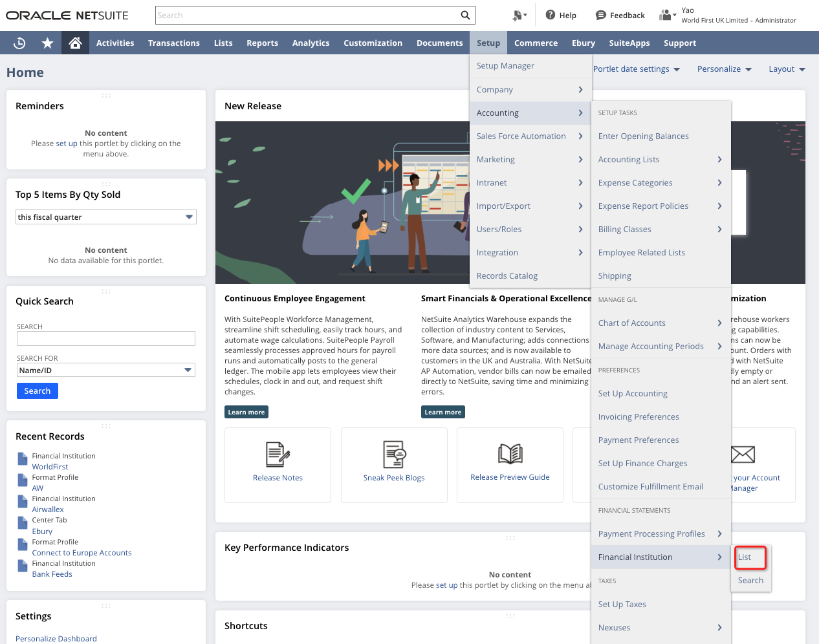
Task: Open the Shortcuts star icon
Action: coord(47,43)
